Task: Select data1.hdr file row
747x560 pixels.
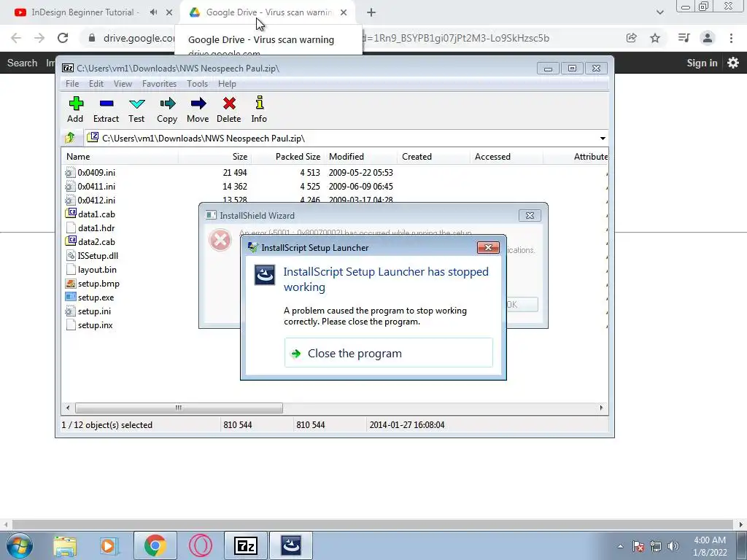Action: [96, 228]
